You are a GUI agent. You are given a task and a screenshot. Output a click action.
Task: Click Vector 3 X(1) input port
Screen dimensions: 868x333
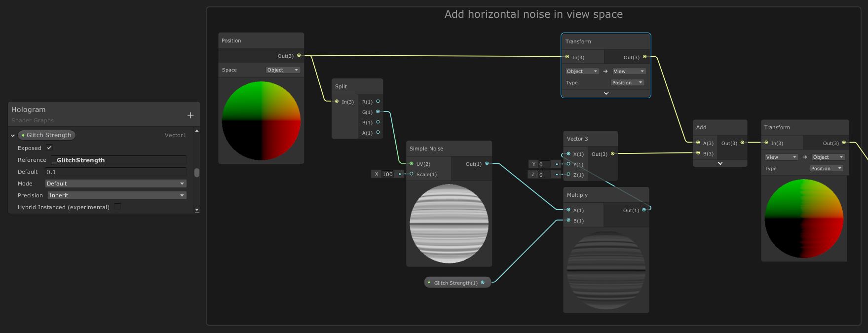coord(568,154)
